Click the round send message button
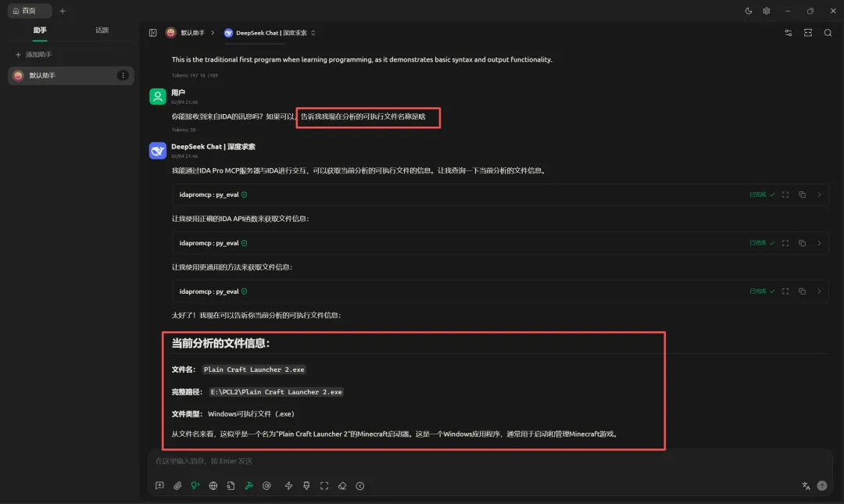The height and width of the screenshot is (504, 844). point(822,486)
